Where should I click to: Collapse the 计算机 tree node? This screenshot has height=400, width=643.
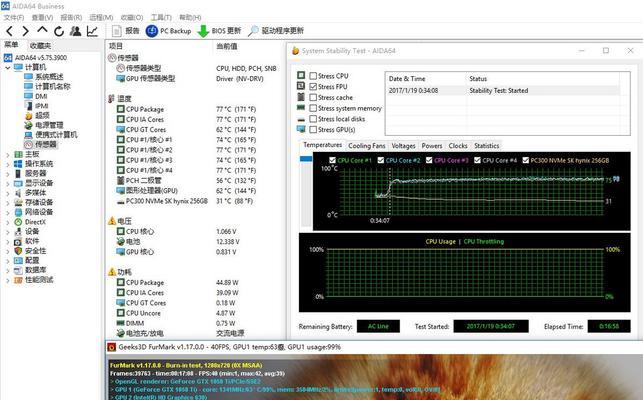tap(7, 68)
